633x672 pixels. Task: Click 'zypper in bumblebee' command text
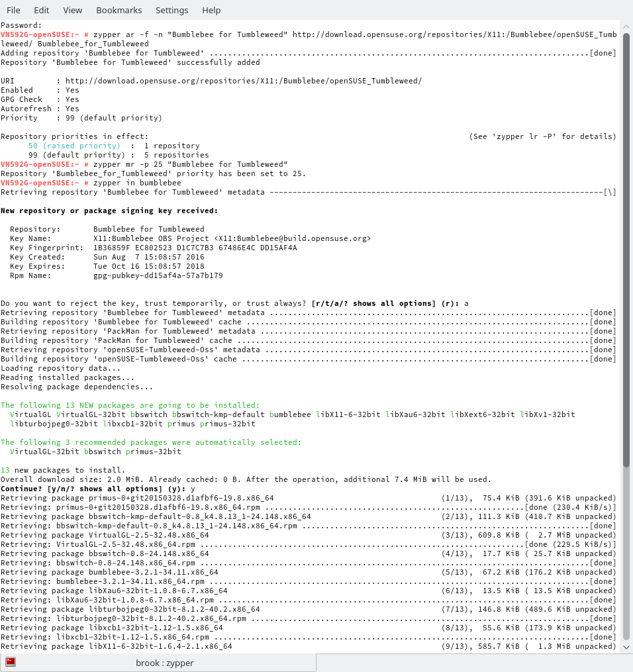137,183
